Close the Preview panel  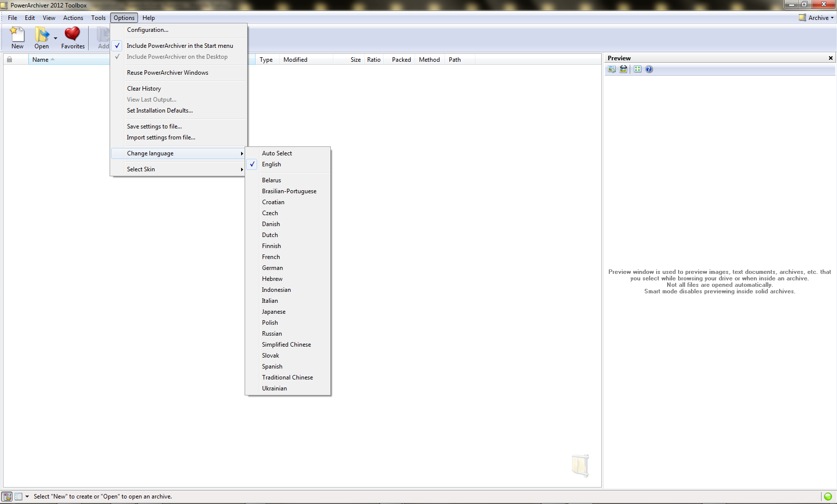point(831,58)
